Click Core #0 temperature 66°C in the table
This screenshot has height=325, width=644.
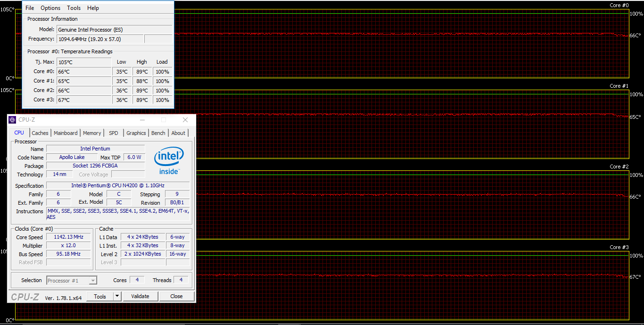84,72
